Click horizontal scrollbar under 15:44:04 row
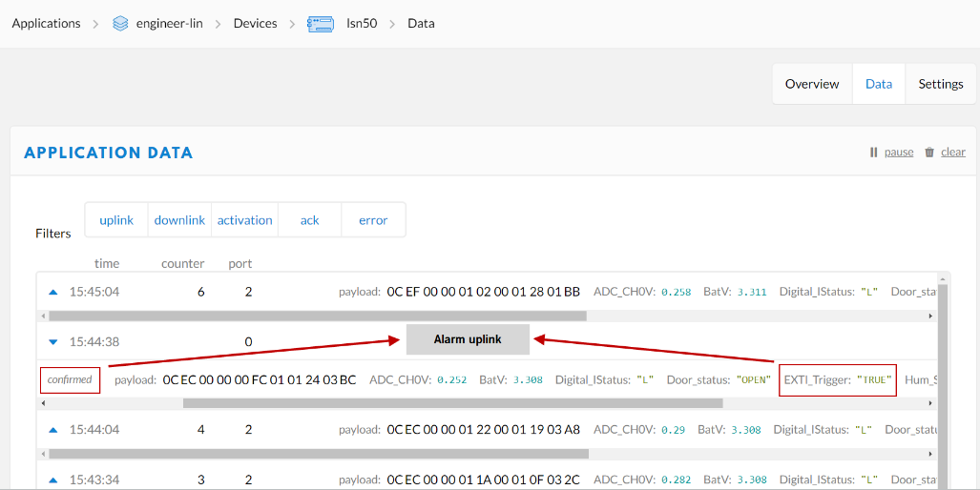This screenshot has height=490, width=980. 319,454
